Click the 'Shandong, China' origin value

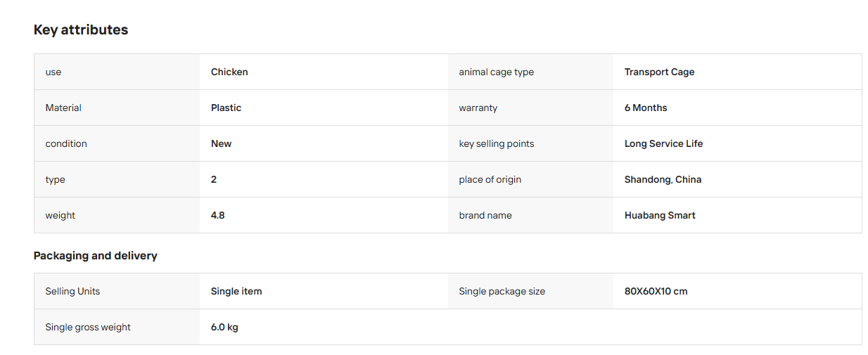663,179
